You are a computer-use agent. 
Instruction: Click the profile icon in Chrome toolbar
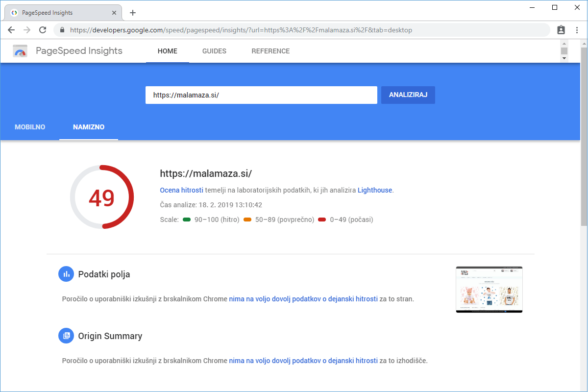coord(561,30)
